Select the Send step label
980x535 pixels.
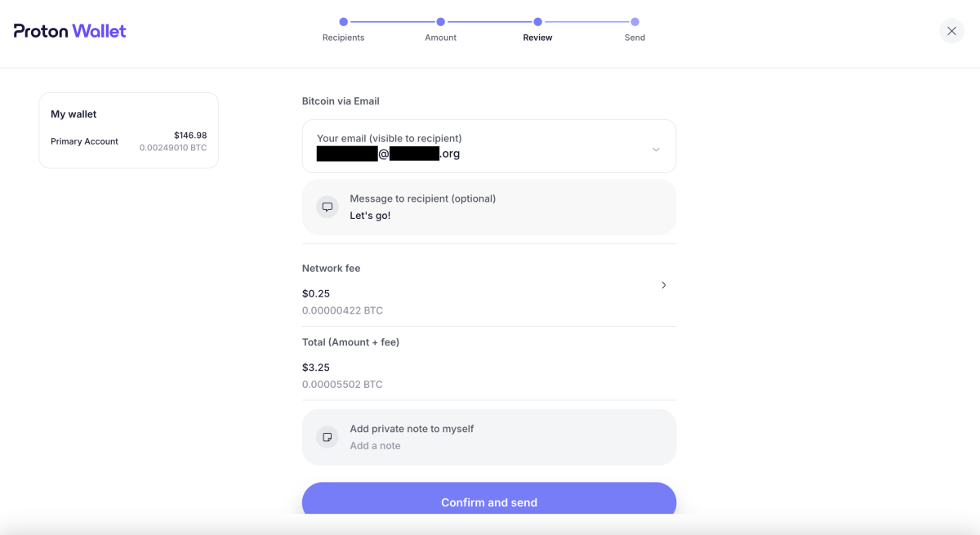click(635, 38)
